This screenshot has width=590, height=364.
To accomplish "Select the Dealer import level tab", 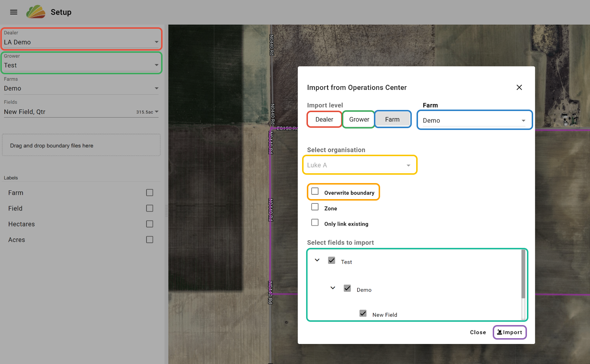I will point(324,119).
